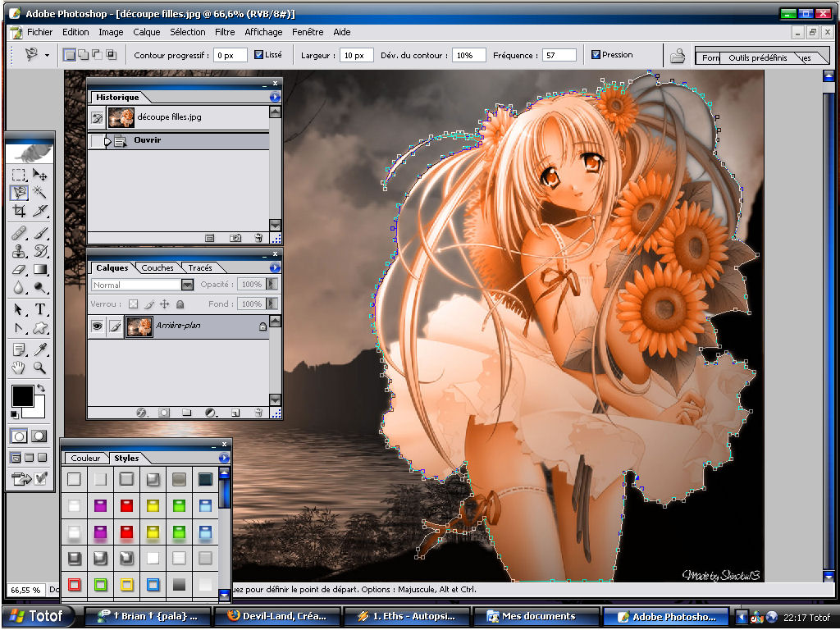Select the Path Selection arrow tool
840x630 pixels.
click(x=19, y=309)
